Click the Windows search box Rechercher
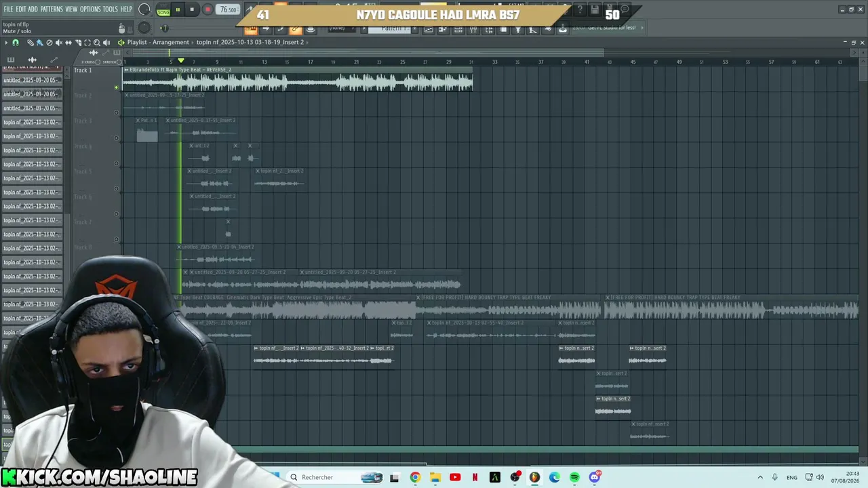Image resolution: width=868 pixels, height=488 pixels. [336, 477]
